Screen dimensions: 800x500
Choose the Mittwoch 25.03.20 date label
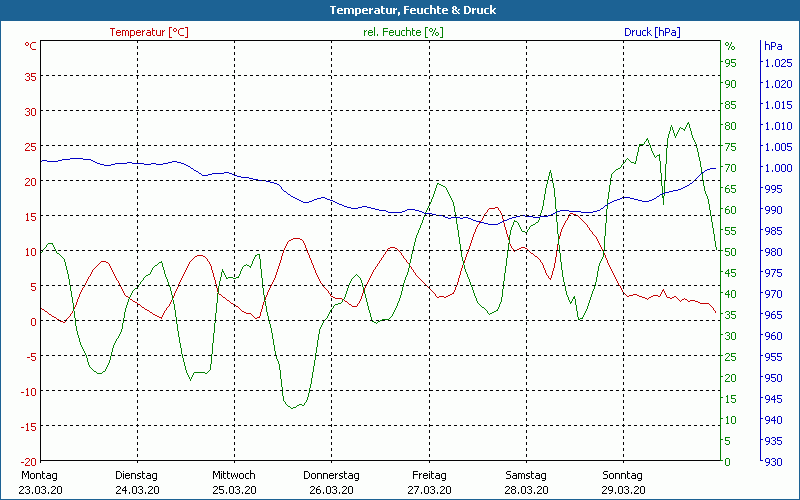click(234, 482)
